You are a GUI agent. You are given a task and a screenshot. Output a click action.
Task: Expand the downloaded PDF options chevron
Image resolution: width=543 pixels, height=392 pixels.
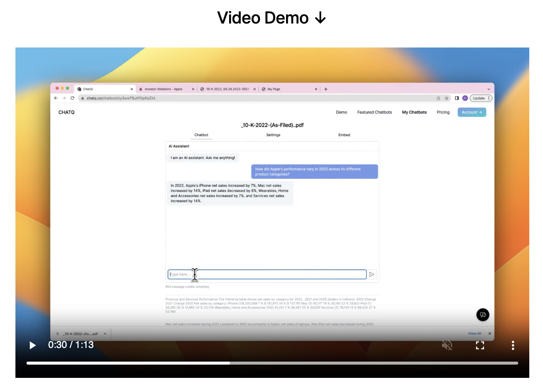105,334
